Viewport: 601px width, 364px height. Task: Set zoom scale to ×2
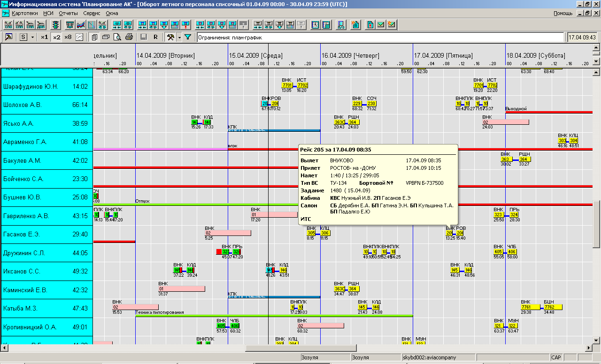click(56, 37)
